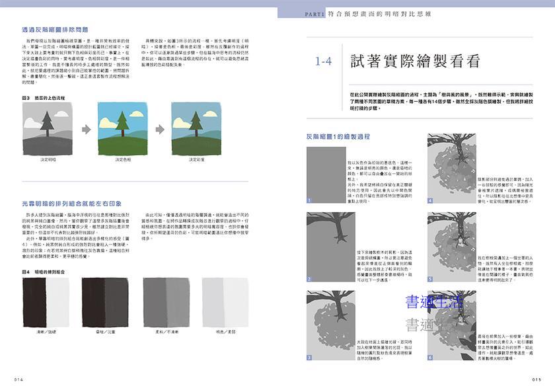
Task: Select the grayscale tree image labeled 決定明暗
Action: coord(49,129)
